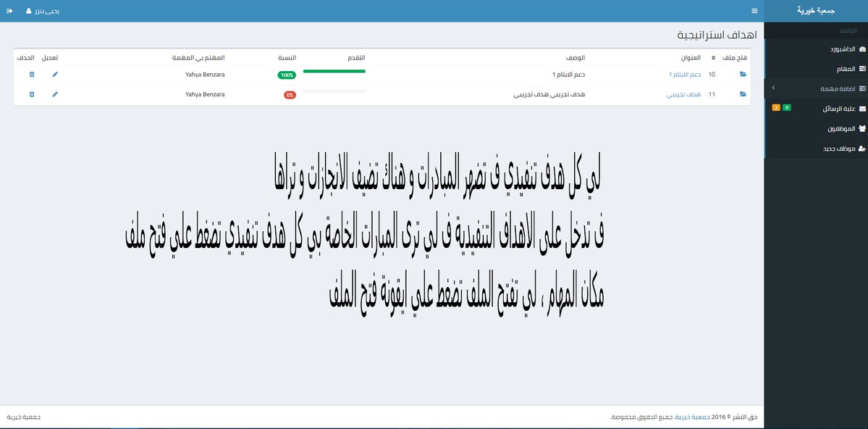Open the دعم الايتام 1 title link
This screenshot has width=868, height=429.
pyautogui.click(x=686, y=74)
